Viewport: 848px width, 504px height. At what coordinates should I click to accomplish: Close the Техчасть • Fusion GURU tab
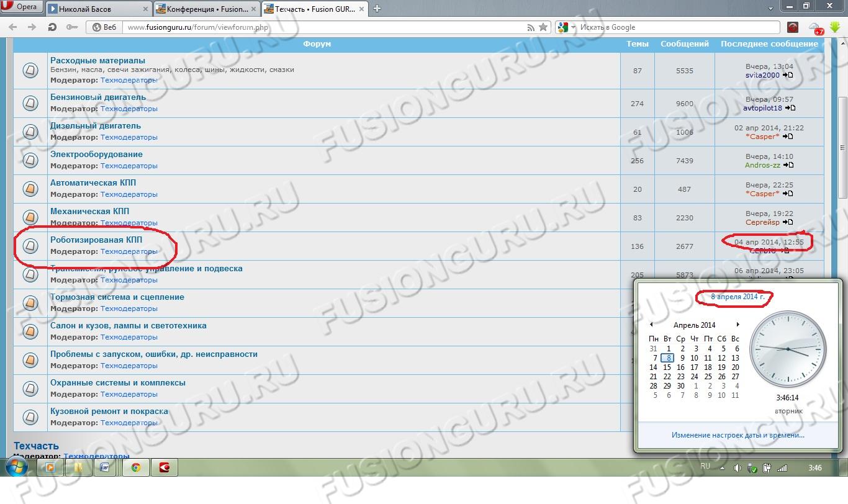click(361, 9)
